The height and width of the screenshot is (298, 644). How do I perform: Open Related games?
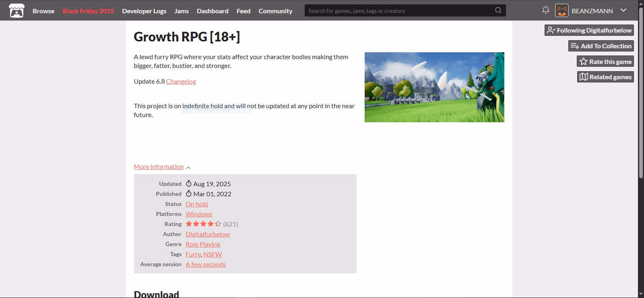(x=605, y=77)
